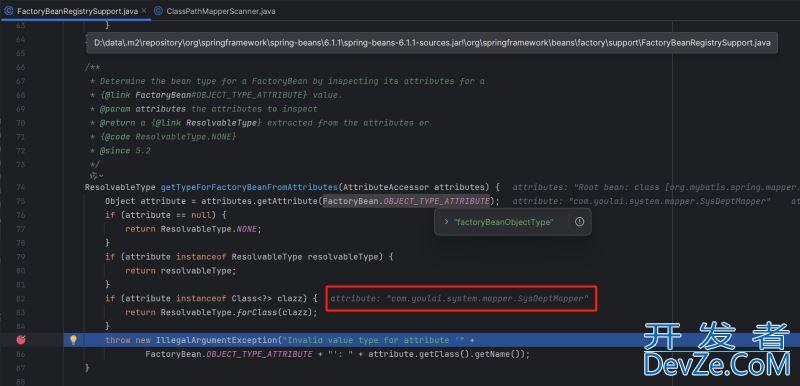Click getAttribute method call on line 75

(x=286, y=201)
